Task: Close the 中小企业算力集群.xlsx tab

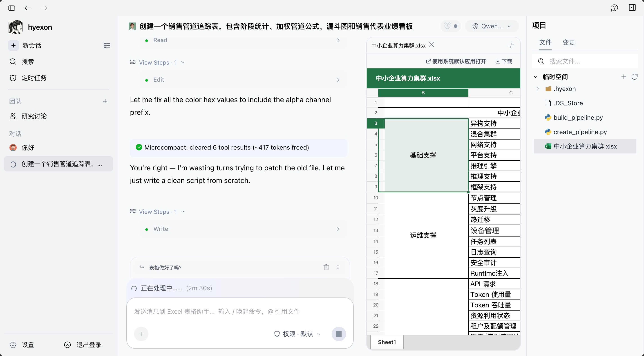Action: click(x=432, y=45)
